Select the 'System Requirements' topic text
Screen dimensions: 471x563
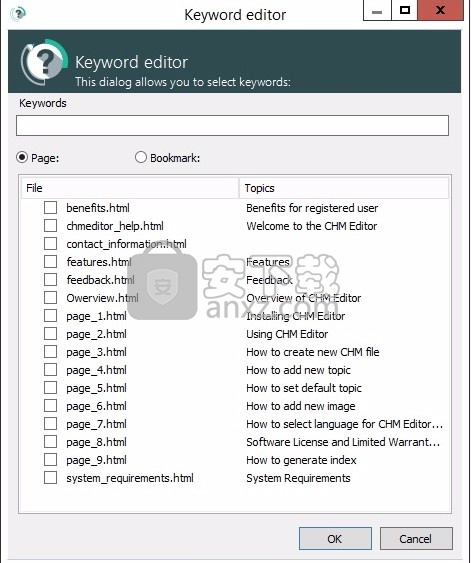298,478
